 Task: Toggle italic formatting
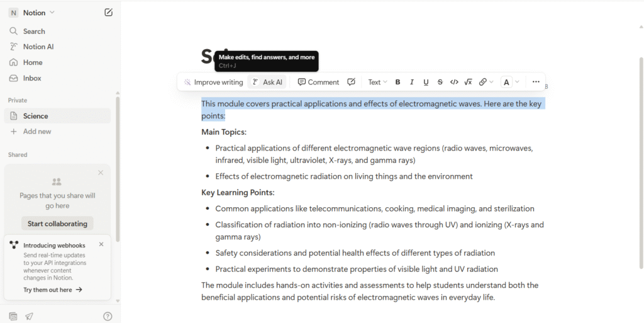(412, 82)
